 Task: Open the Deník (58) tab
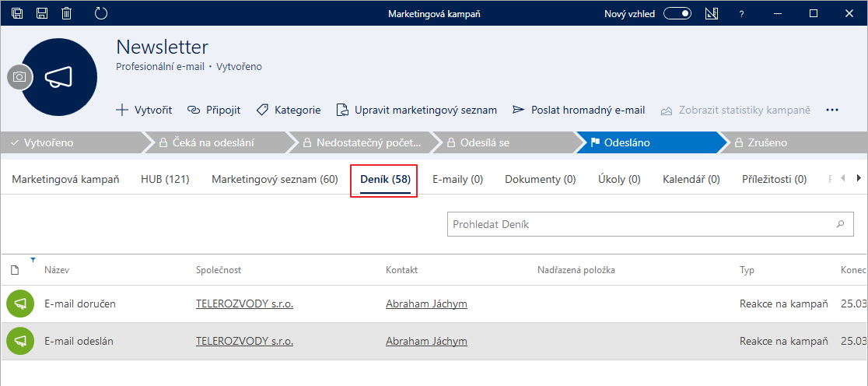(x=385, y=180)
